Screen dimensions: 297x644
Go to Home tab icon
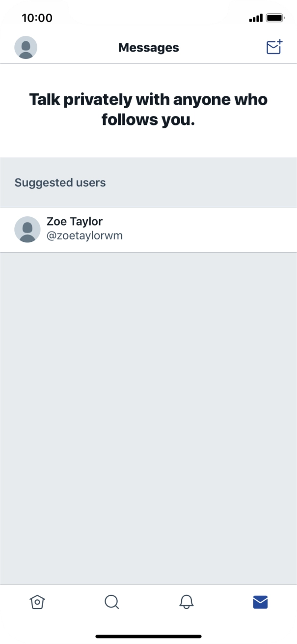36,602
